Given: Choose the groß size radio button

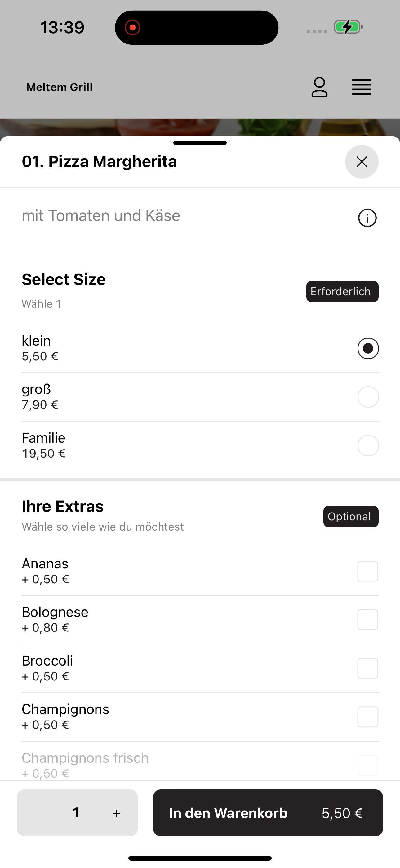Looking at the screenshot, I should tap(368, 397).
